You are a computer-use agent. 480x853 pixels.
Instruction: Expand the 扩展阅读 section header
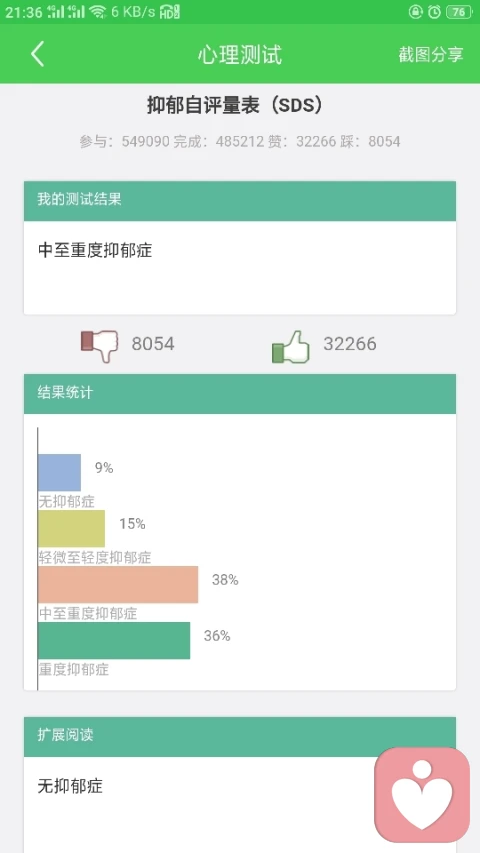pyautogui.click(x=240, y=737)
